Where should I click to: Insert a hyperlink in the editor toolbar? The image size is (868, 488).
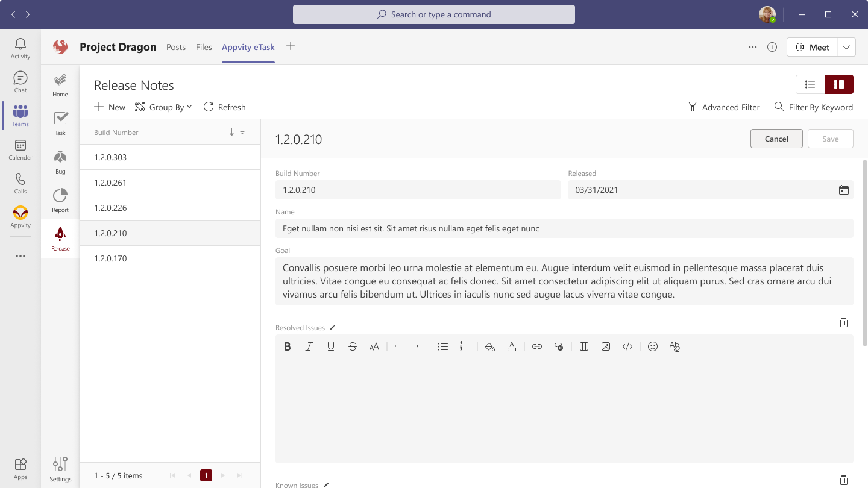[537, 346]
